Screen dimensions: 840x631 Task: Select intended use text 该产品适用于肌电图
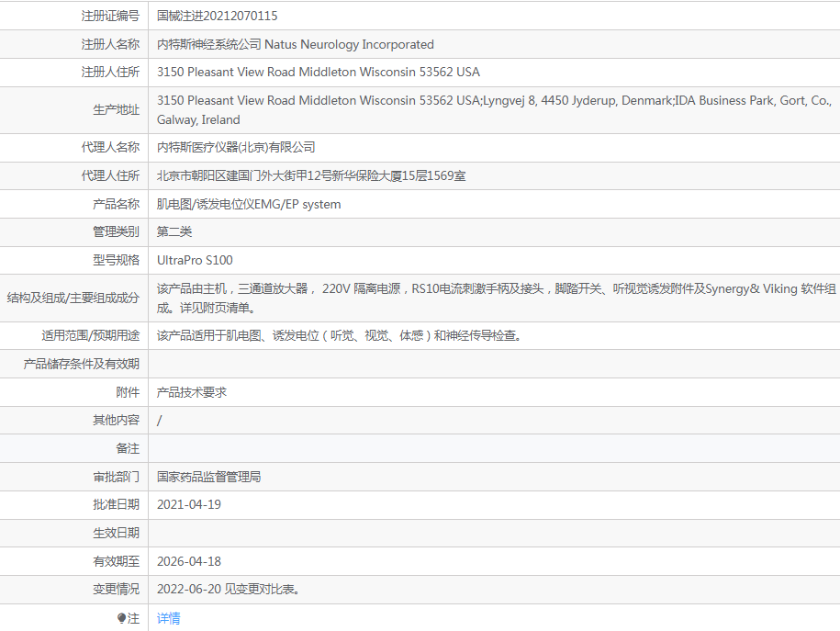339,335
